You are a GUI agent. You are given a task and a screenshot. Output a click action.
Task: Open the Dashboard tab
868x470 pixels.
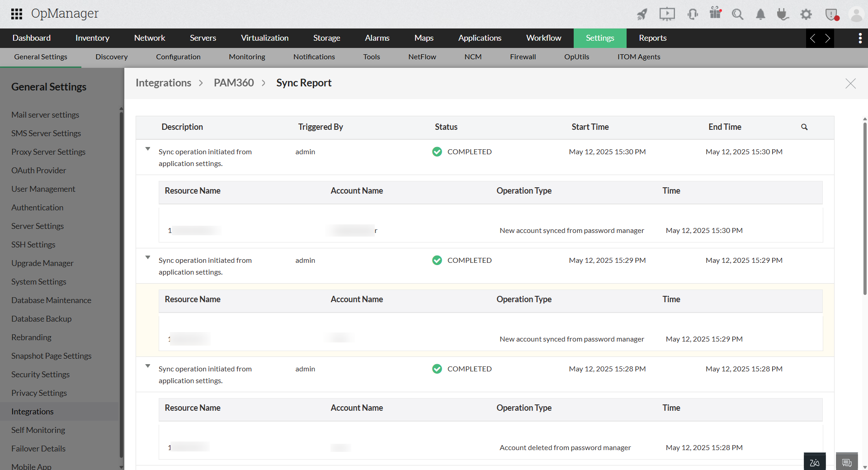tap(32, 38)
